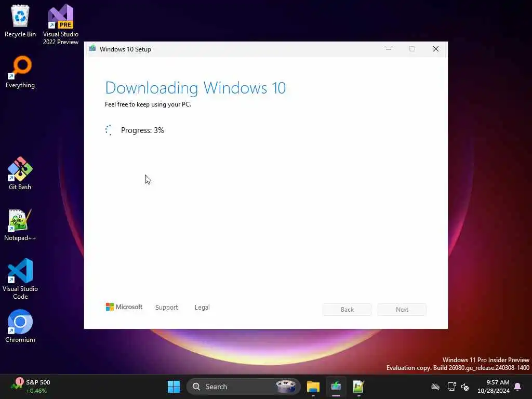The image size is (532, 399).
Task: Select the Git Bash desktop shortcut
Action: 20,174
